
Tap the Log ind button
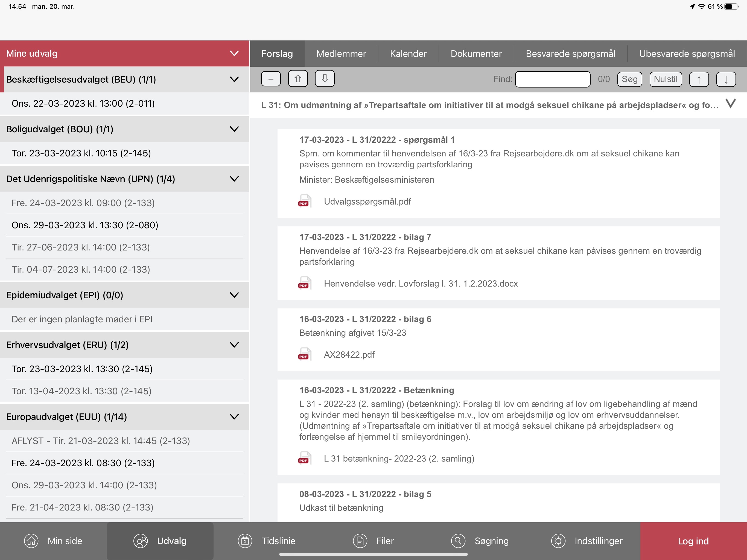693,541
